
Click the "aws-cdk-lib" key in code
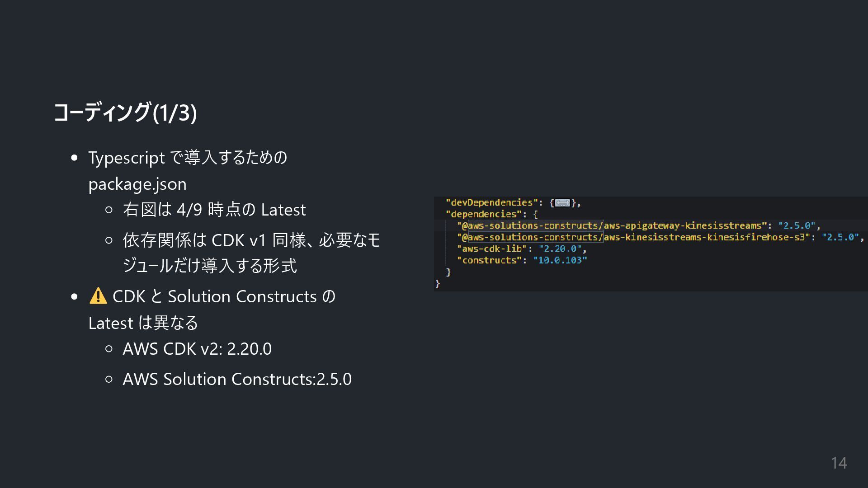click(492, 249)
